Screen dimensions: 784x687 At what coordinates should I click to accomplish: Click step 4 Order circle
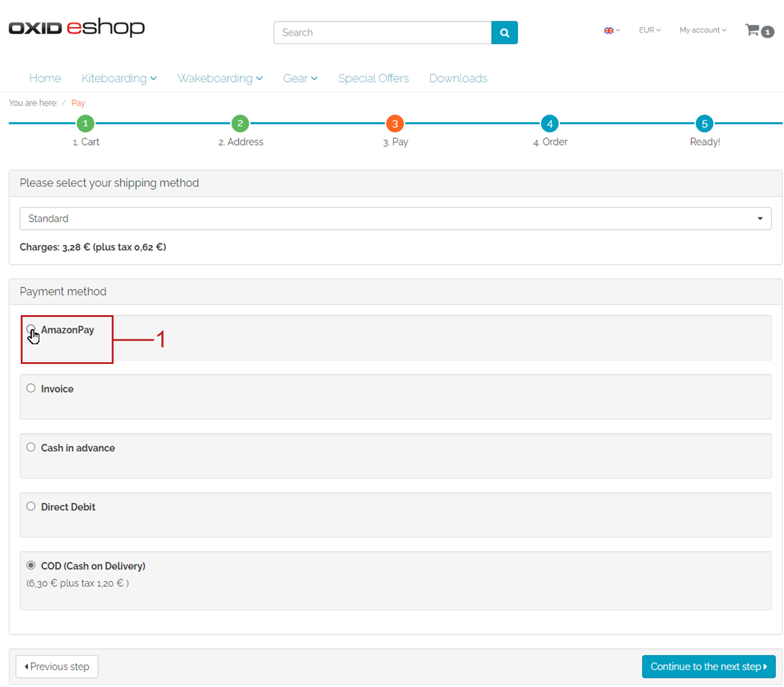[550, 123]
